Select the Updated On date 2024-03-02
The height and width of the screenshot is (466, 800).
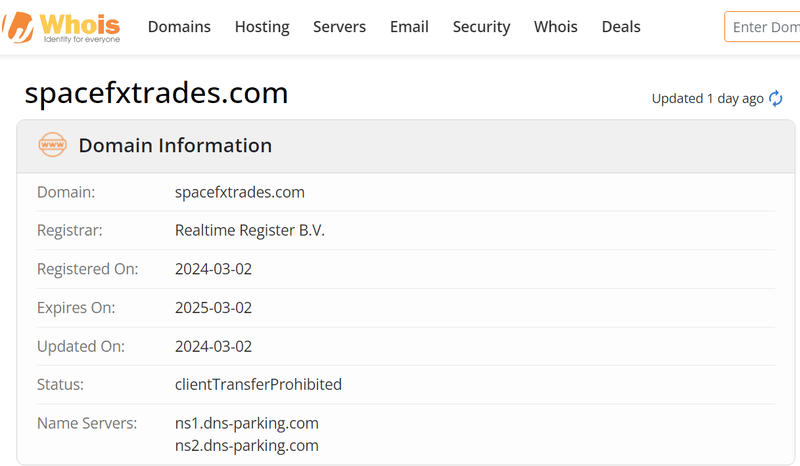[x=213, y=347]
